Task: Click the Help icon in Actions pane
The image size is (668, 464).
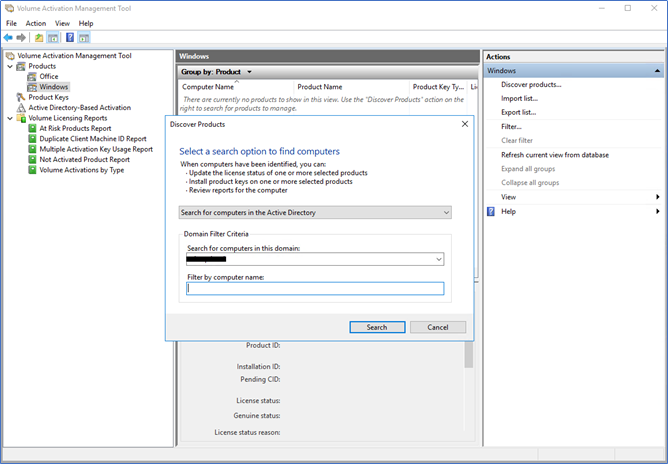Action: tap(491, 211)
